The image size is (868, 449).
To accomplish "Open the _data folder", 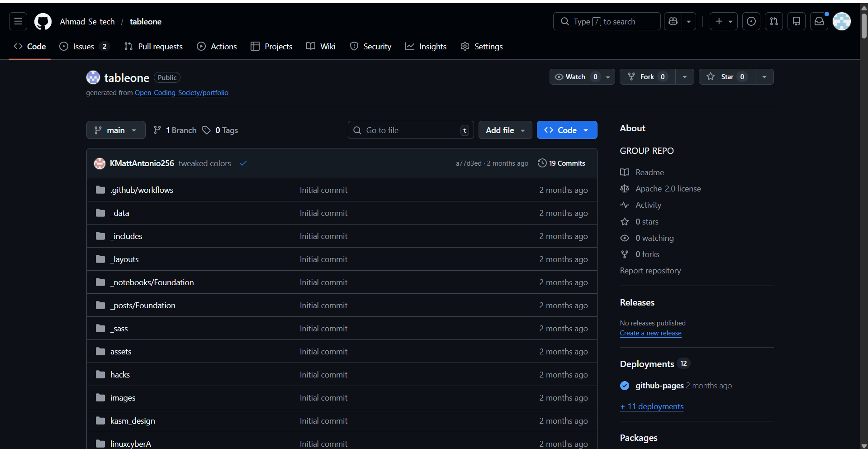I will (x=120, y=213).
